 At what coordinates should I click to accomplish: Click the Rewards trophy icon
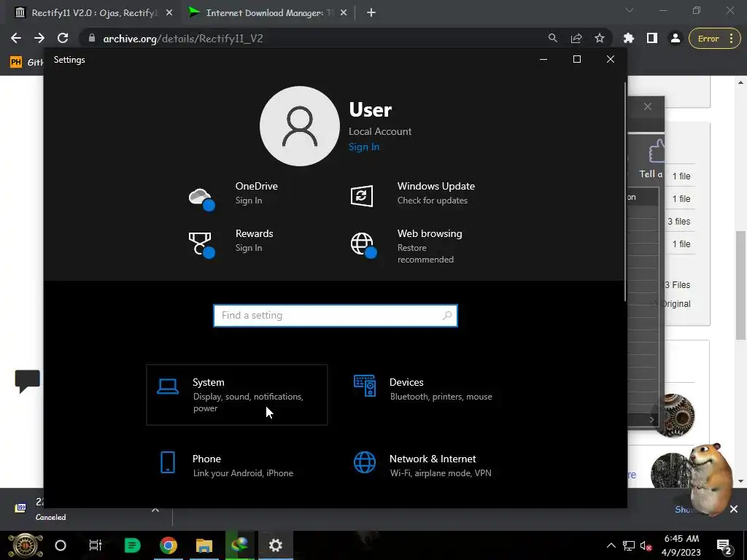[x=201, y=245]
